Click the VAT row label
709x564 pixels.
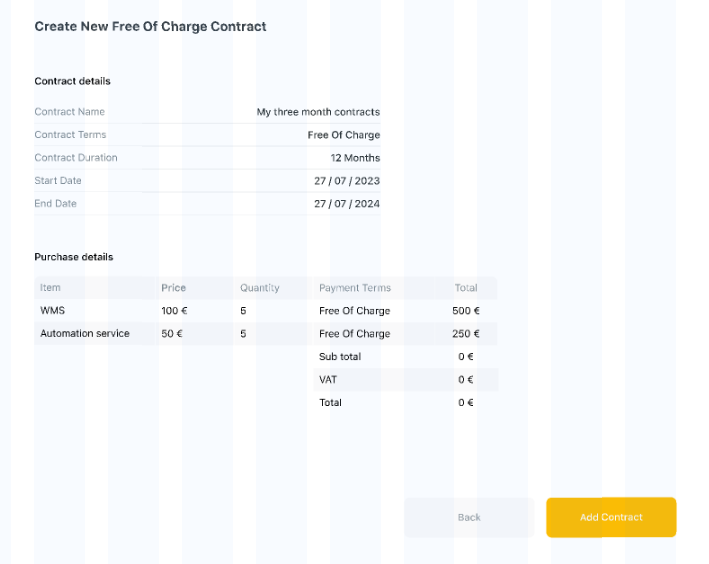click(328, 380)
